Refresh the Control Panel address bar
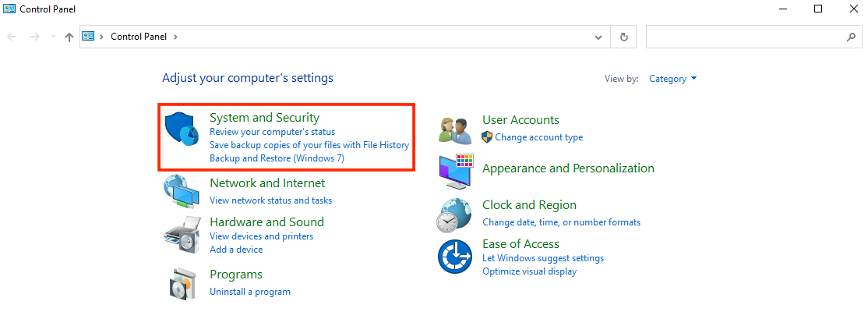Image resolution: width=868 pixels, height=319 pixels. pos(624,37)
